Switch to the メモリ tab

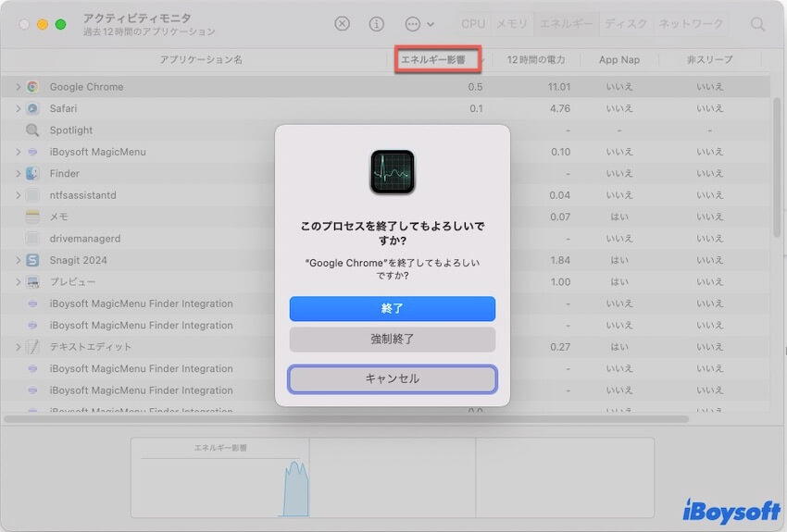tap(512, 24)
